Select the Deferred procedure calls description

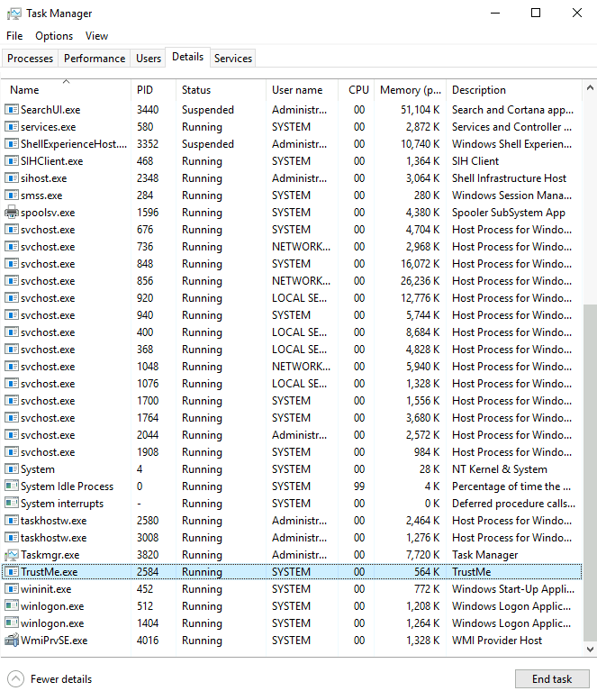point(513,503)
